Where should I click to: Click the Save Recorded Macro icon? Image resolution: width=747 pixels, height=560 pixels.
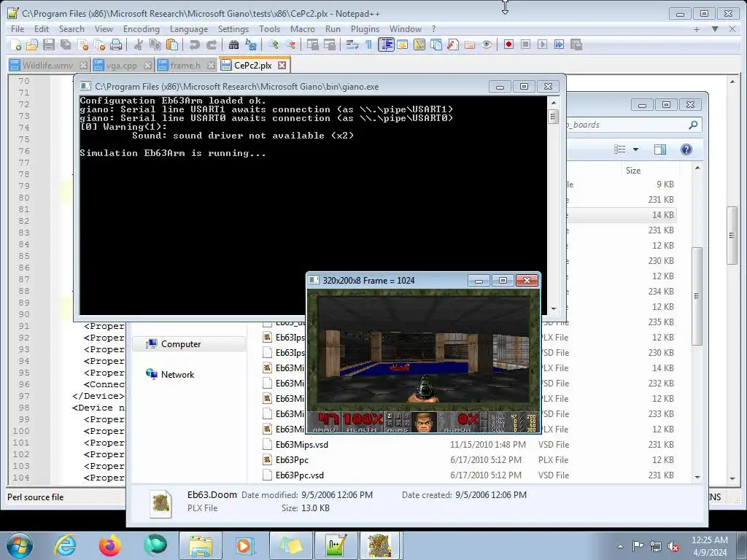576,44
